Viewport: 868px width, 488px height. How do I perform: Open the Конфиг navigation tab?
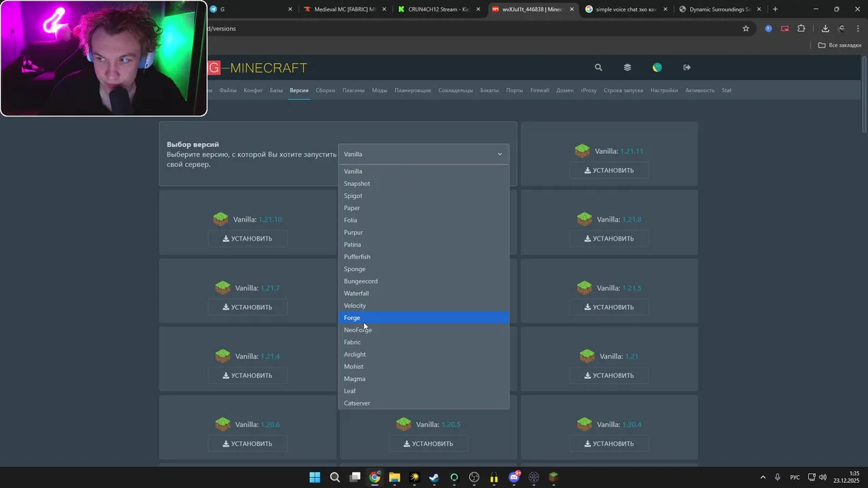[253, 90]
